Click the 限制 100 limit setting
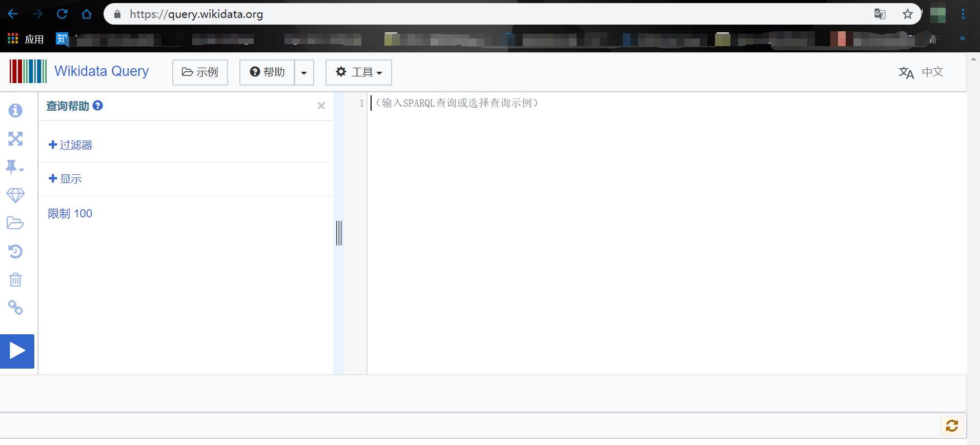980x445 pixels. (x=70, y=213)
